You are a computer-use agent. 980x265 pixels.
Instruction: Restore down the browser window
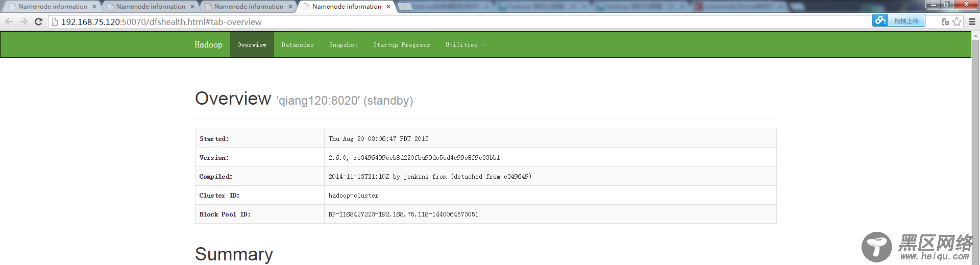click(x=946, y=4)
